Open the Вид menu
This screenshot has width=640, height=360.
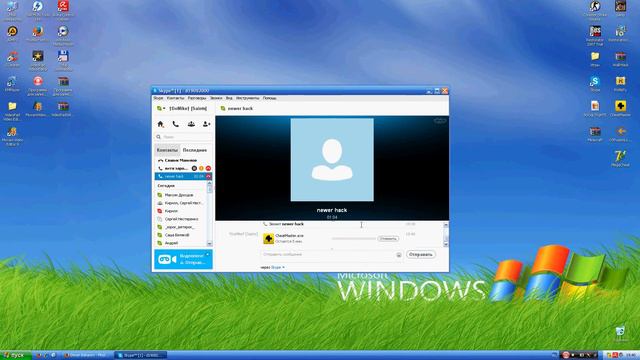[x=229, y=98]
